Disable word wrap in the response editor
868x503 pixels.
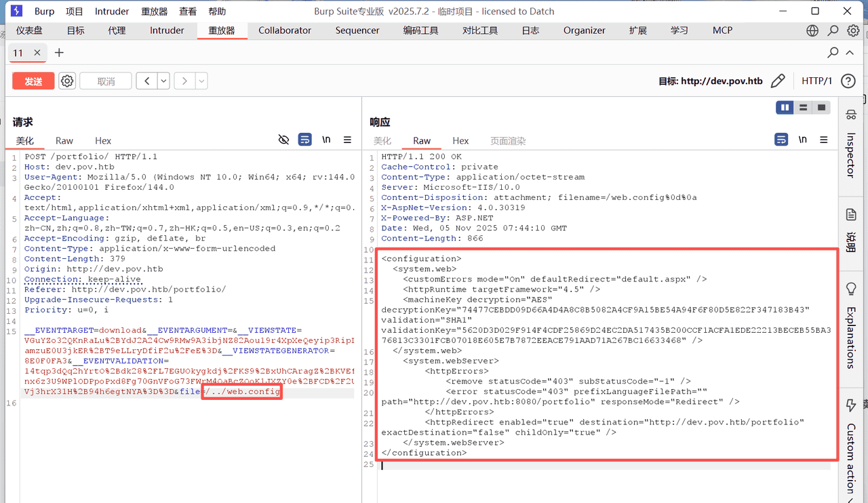click(x=781, y=139)
